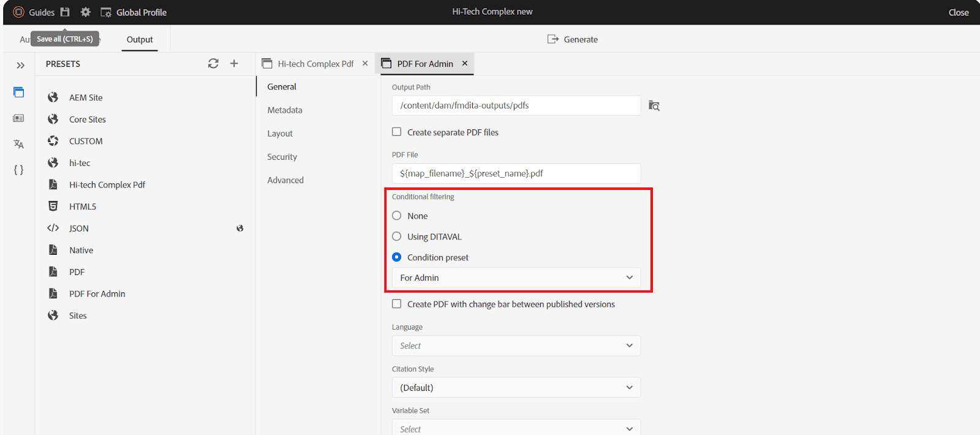Viewport: 980px width, 435px height.
Task: Switch to the Hi-tech Complex Pdf tab
Action: coord(315,64)
